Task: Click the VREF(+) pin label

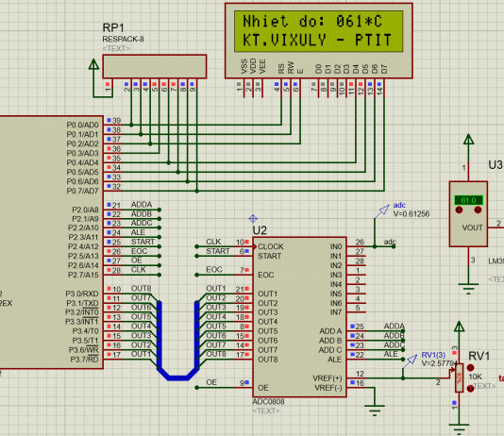Action: click(x=328, y=378)
